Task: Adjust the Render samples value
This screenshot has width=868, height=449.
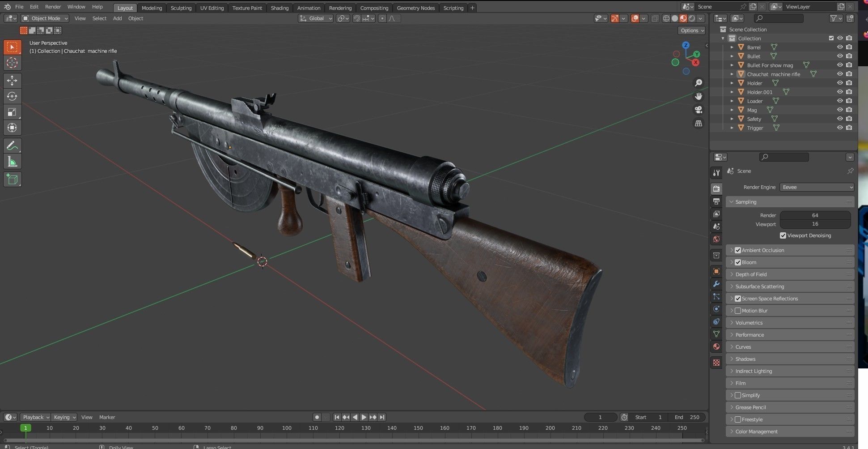Action: click(x=815, y=215)
